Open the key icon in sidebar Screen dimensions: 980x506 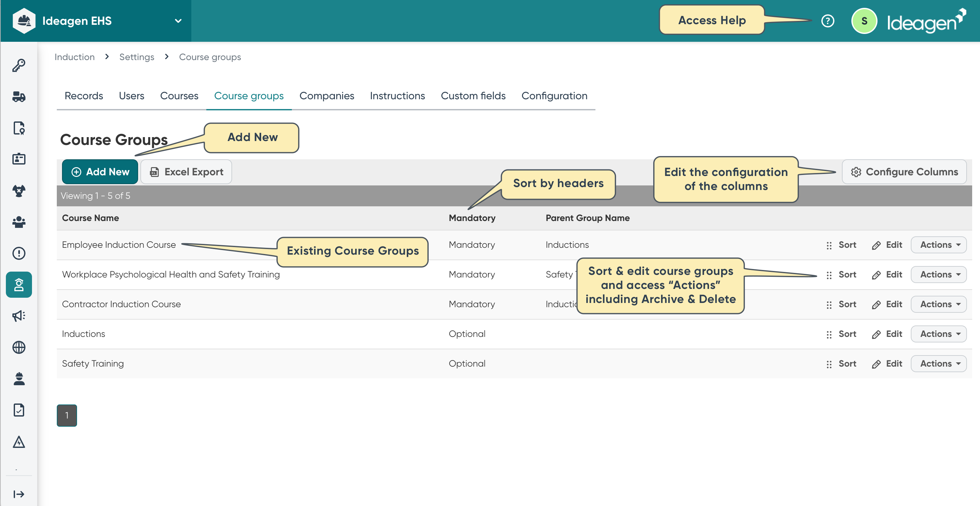click(19, 65)
